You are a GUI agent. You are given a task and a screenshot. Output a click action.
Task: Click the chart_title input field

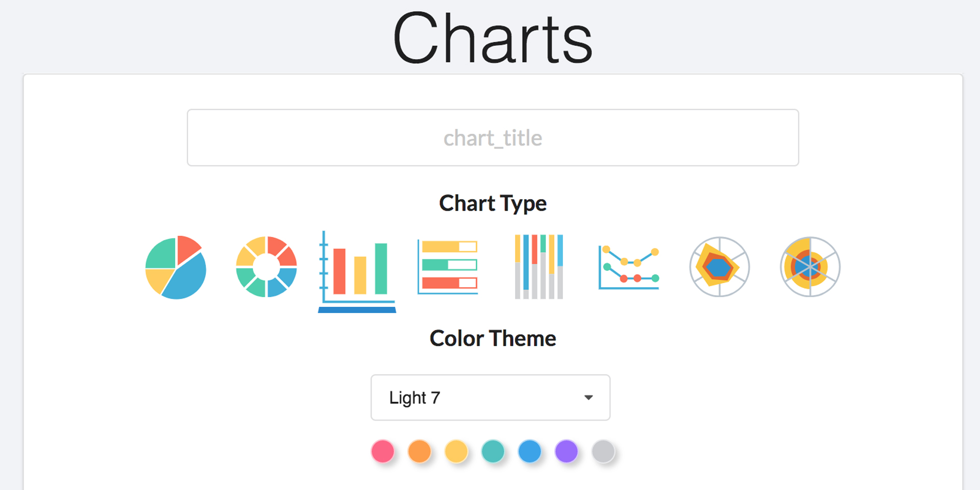493,138
